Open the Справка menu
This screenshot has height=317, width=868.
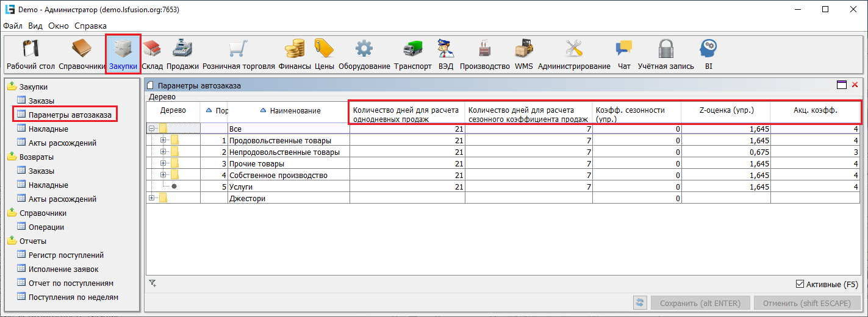pos(90,26)
